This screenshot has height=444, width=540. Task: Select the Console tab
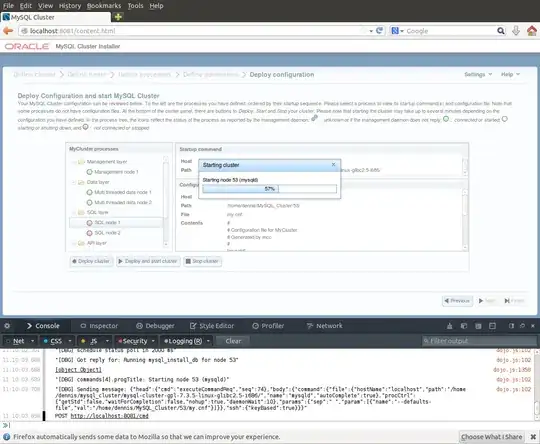click(43, 326)
